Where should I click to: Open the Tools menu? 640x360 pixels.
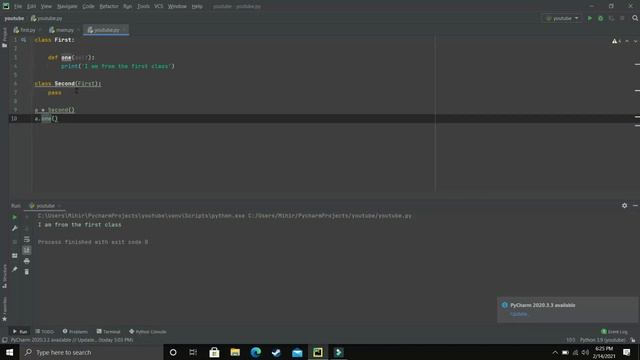tap(143, 6)
